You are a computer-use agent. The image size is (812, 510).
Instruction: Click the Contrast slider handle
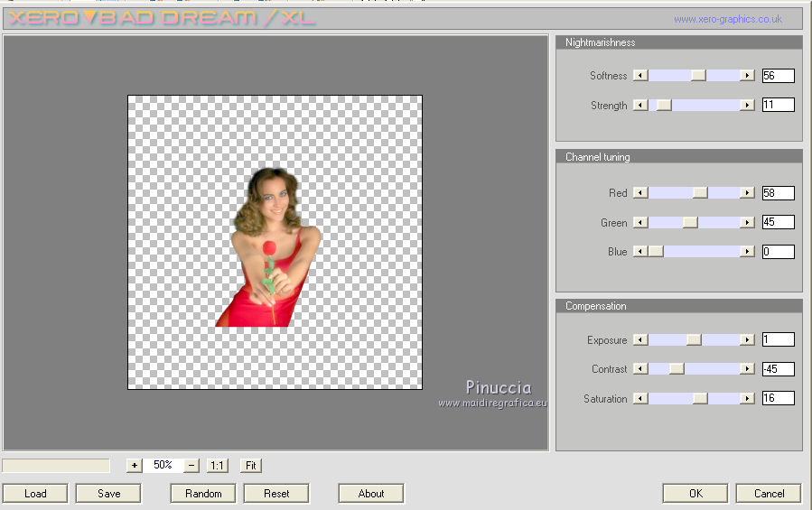pyautogui.click(x=677, y=368)
